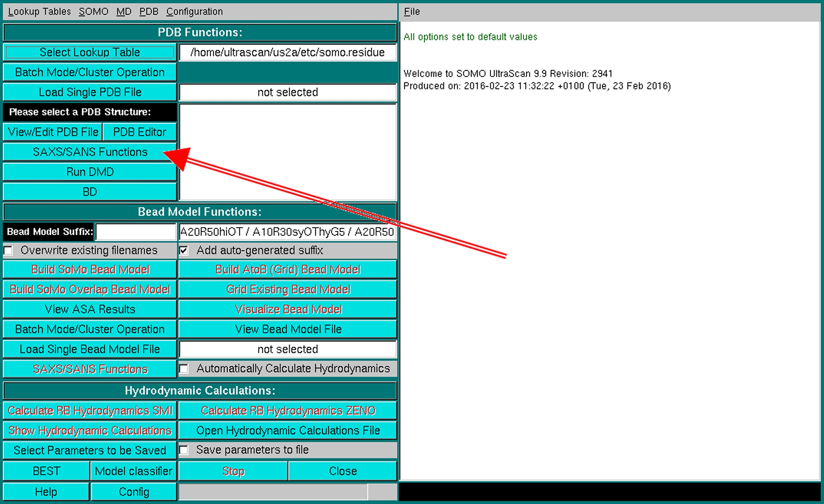The width and height of the screenshot is (824, 504).
Task: Check Save parameters to file
Action: pyautogui.click(x=184, y=450)
